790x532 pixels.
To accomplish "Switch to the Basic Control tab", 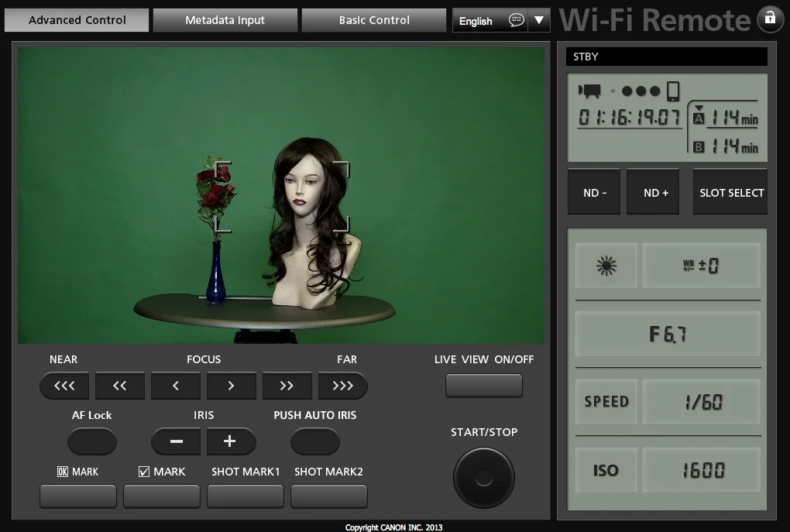I will point(373,20).
